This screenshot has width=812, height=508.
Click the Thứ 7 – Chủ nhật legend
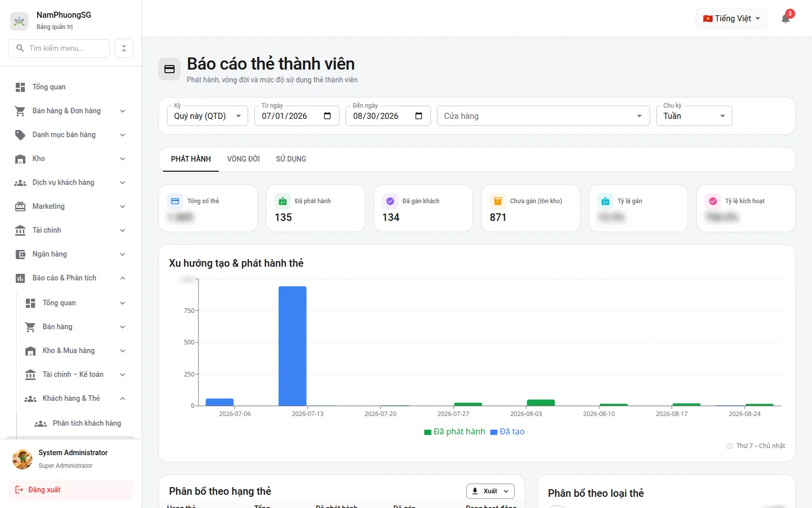756,446
